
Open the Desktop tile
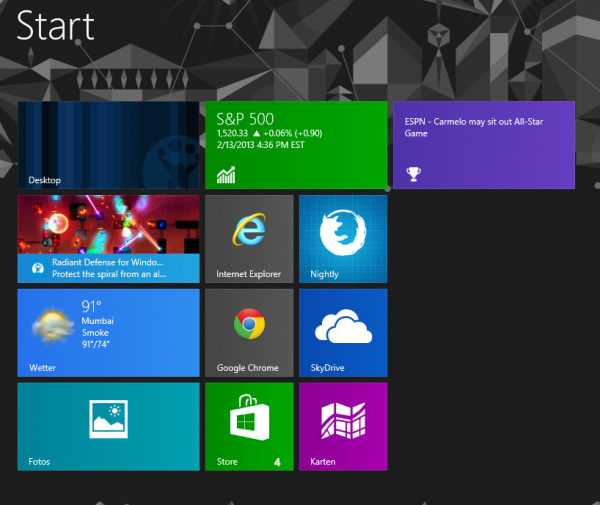[x=108, y=145]
